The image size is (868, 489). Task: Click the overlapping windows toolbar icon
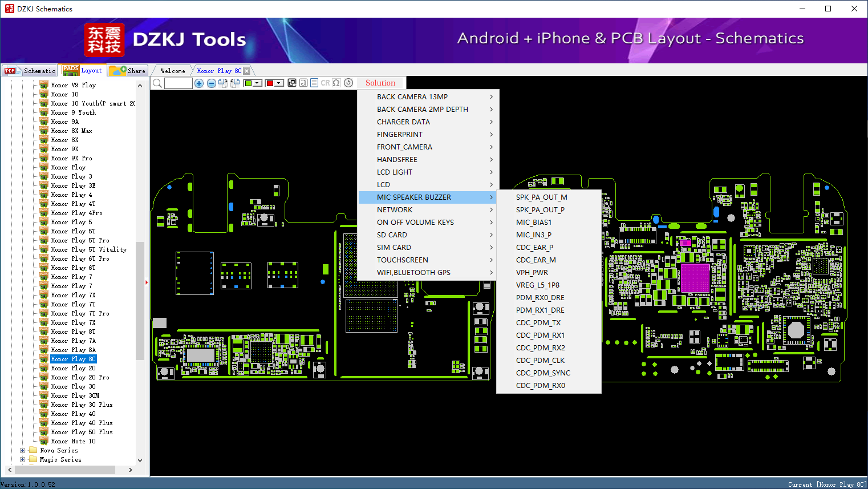[x=292, y=83]
